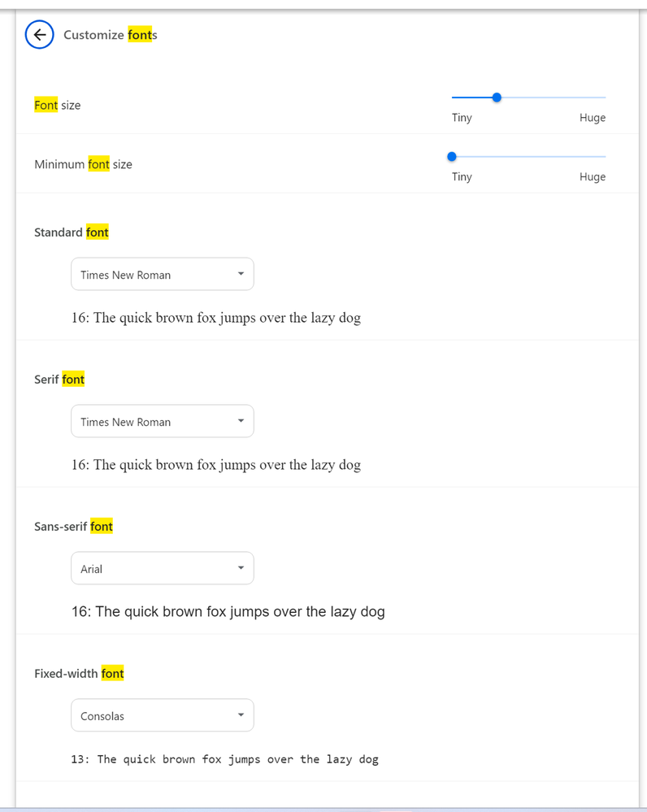The image size is (647, 812).
Task: Click the Sans-serif font preview sentence
Action: (x=228, y=611)
